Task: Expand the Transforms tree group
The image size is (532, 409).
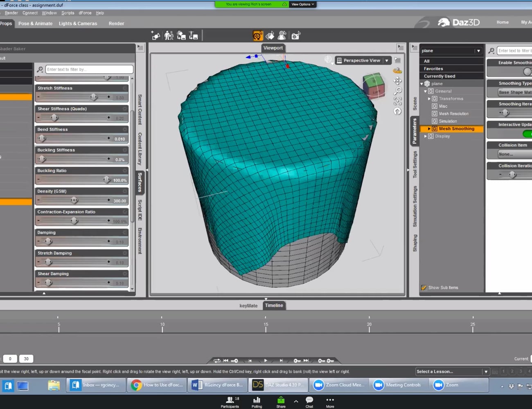Action: [x=429, y=99]
